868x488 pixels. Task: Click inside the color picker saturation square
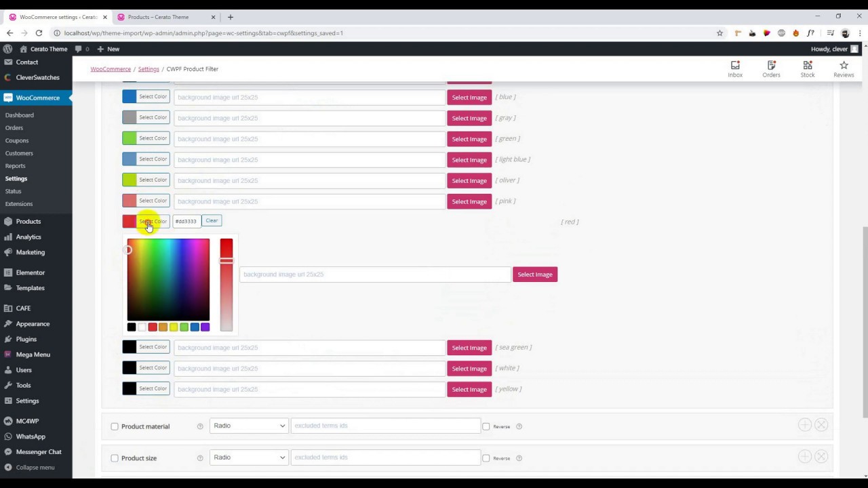168,280
